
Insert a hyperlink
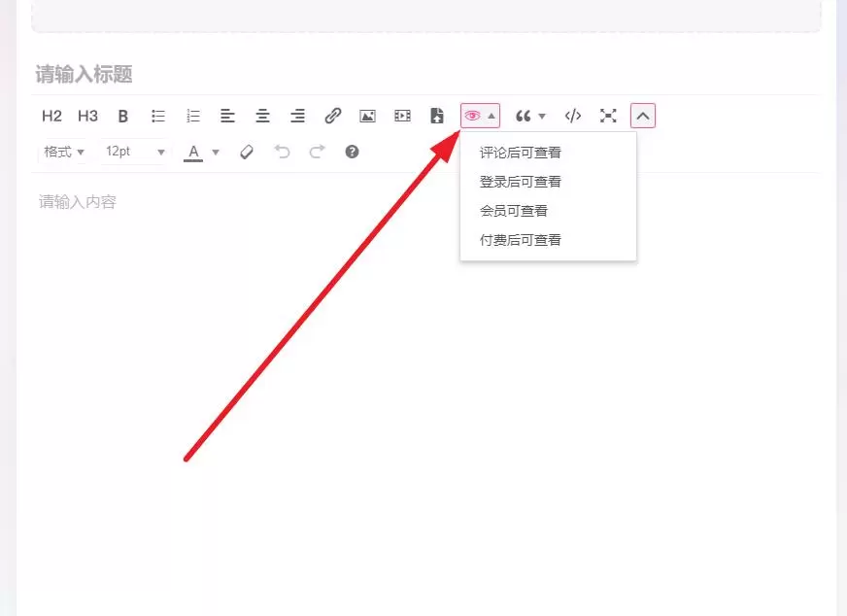[x=333, y=116]
